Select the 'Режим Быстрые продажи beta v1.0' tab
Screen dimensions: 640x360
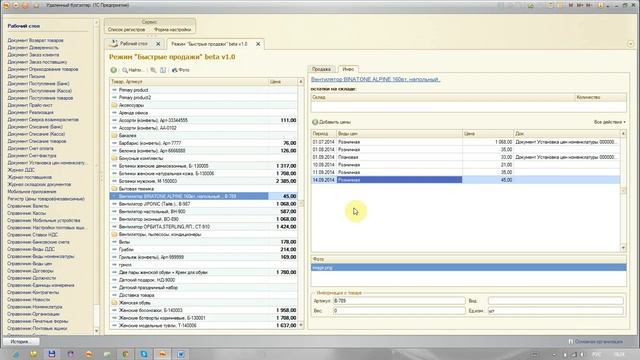pos(209,44)
